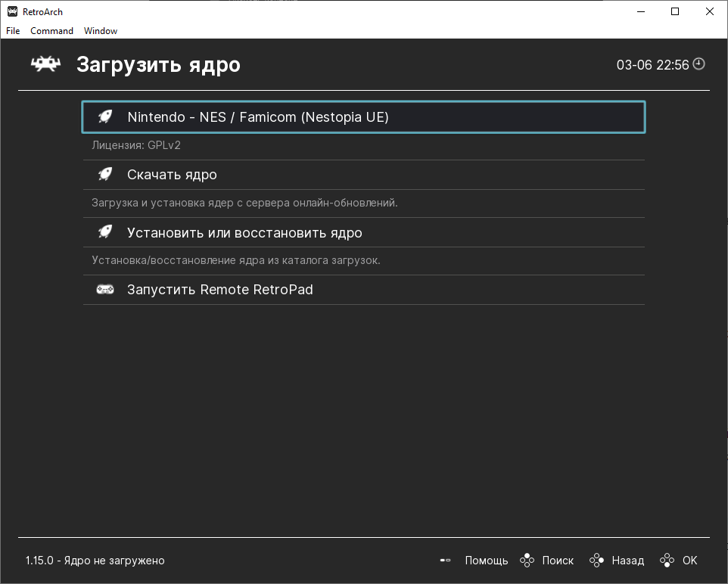Launch Запустить Remote RetroPad
This screenshot has height=584, width=728.
[363, 290]
